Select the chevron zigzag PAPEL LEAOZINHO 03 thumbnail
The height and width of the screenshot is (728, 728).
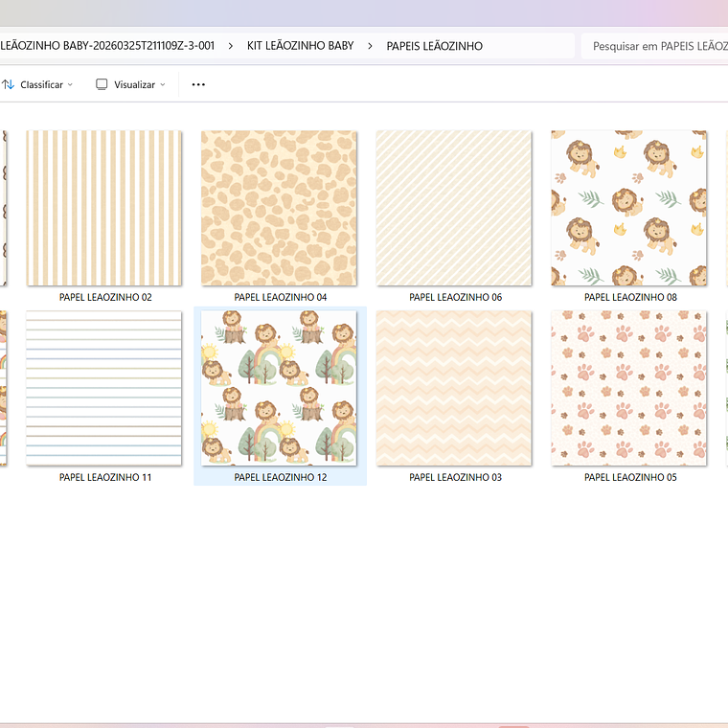pyautogui.click(x=454, y=388)
